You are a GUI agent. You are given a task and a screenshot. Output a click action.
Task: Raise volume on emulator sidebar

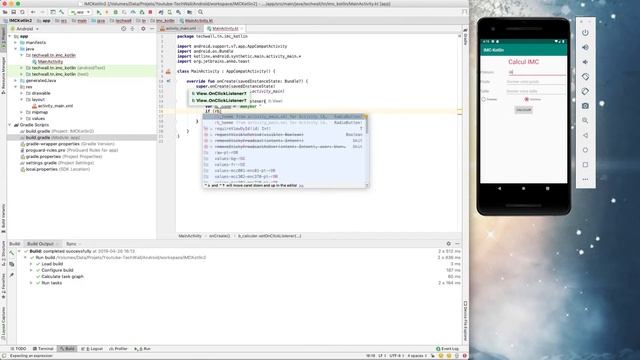585,47
